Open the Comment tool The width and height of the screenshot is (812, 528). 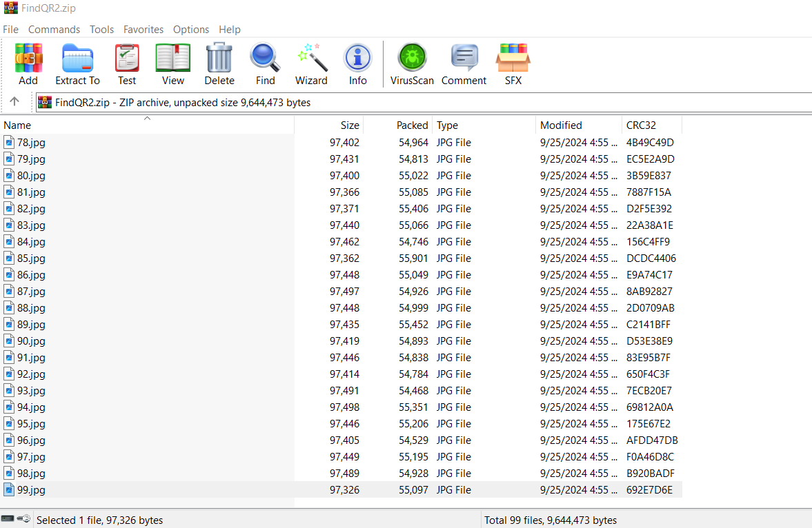(464, 64)
